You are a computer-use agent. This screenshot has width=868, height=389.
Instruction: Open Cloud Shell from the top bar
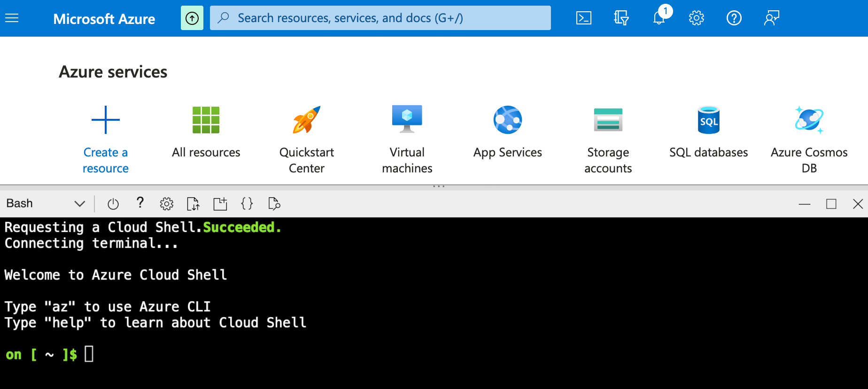(x=583, y=18)
